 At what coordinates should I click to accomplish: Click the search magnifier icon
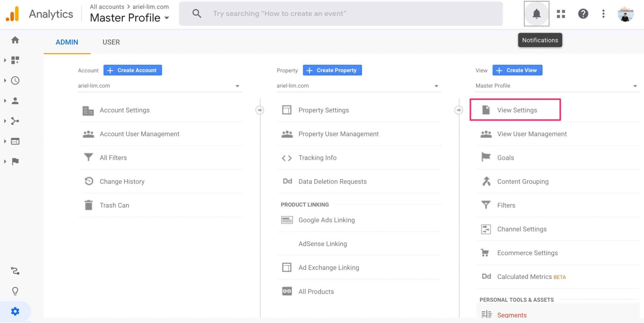[197, 14]
